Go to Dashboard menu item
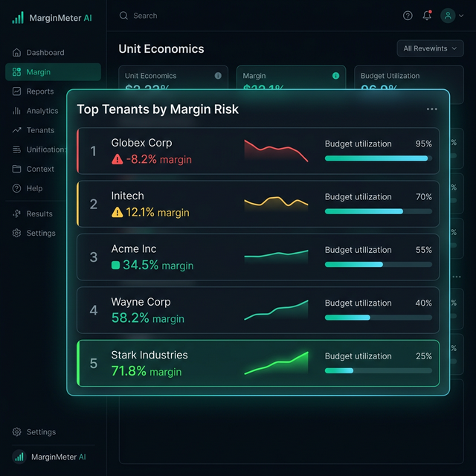 tap(45, 53)
